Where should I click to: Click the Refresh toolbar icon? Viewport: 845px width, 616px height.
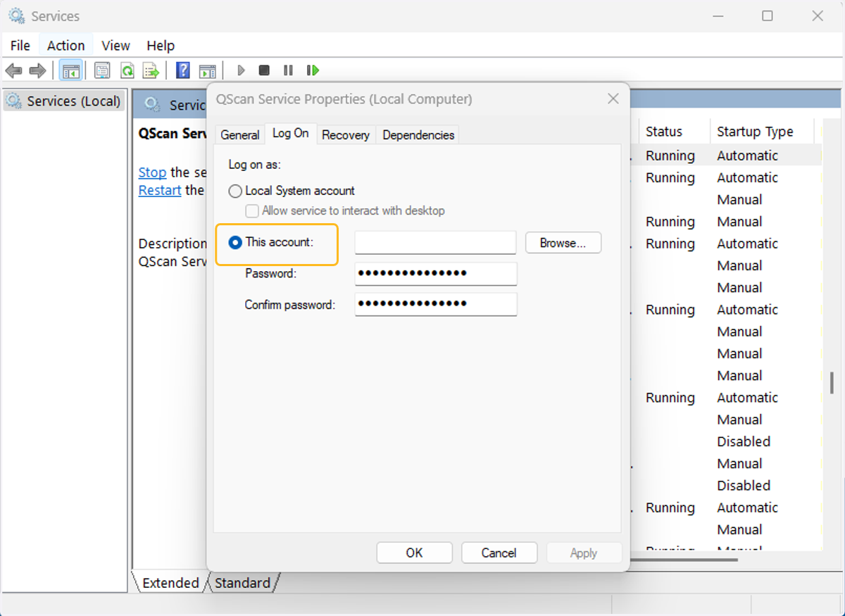(127, 70)
